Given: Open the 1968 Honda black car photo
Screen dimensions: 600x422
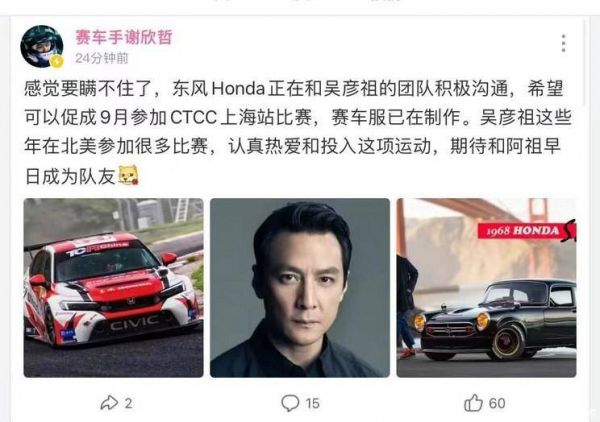Looking at the screenshot, I should coord(486,288).
